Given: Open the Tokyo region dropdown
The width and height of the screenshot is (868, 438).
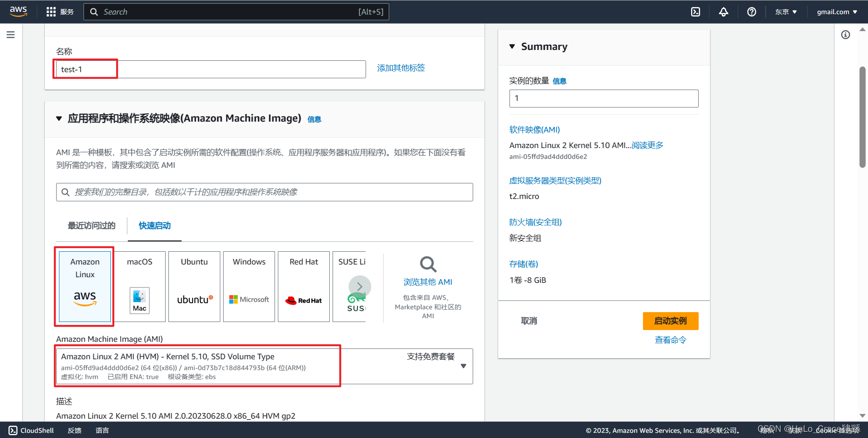Looking at the screenshot, I should (x=786, y=12).
